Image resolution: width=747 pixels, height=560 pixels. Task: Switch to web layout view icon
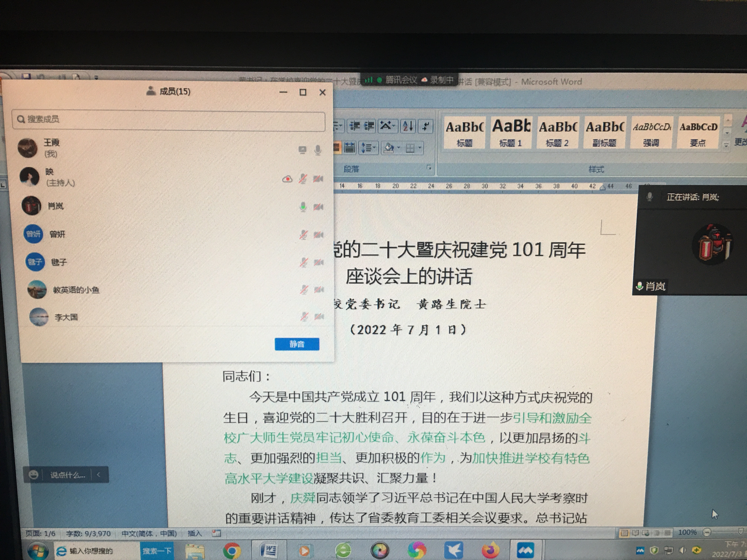click(x=646, y=533)
